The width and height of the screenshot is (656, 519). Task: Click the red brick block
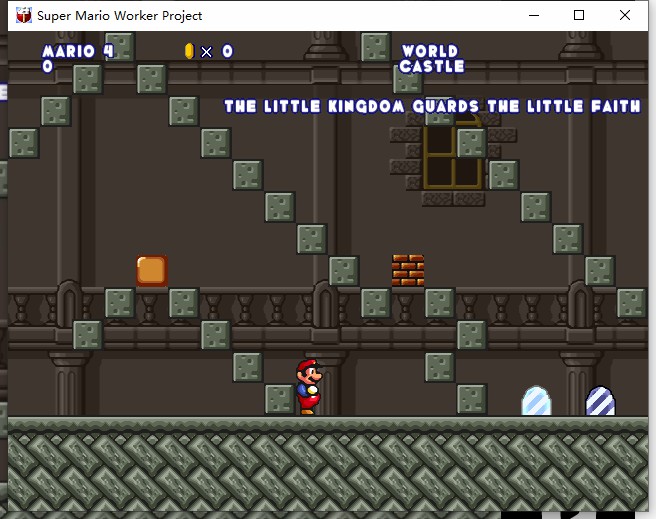(408, 270)
